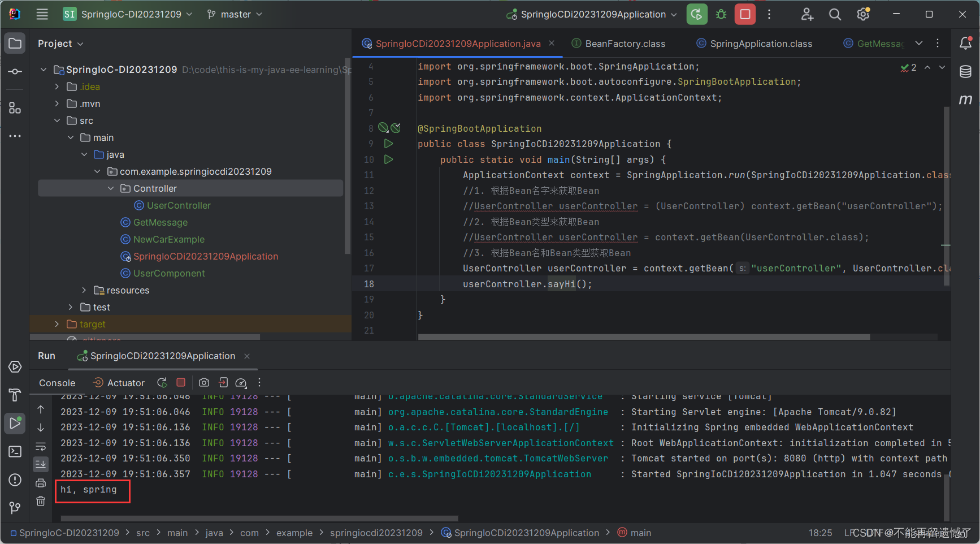Rerun application from console toolbar
The height and width of the screenshot is (544, 980).
[162, 383]
